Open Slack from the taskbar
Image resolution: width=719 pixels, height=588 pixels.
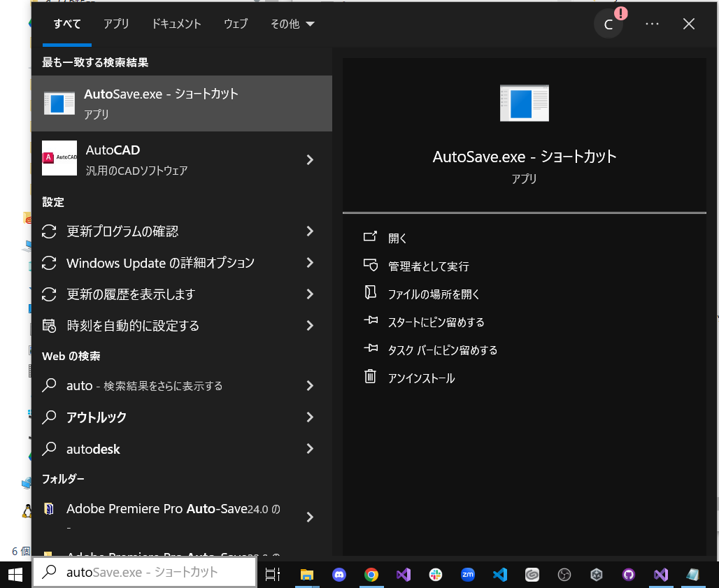pyautogui.click(x=436, y=574)
